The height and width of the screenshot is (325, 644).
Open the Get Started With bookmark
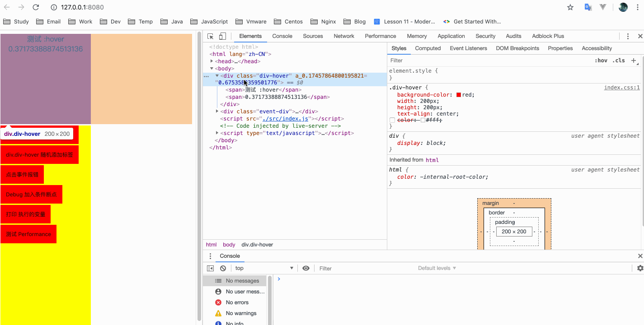pos(472,22)
